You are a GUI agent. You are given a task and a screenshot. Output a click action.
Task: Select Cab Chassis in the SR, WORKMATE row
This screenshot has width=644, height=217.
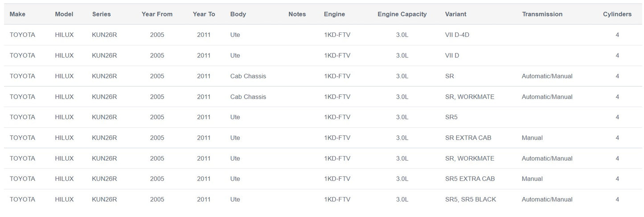click(x=248, y=96)
